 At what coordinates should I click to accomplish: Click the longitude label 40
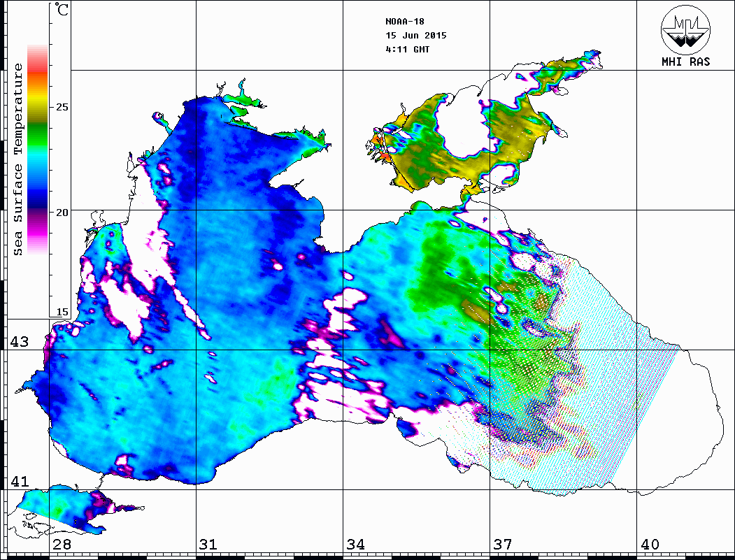click(650, 545)
